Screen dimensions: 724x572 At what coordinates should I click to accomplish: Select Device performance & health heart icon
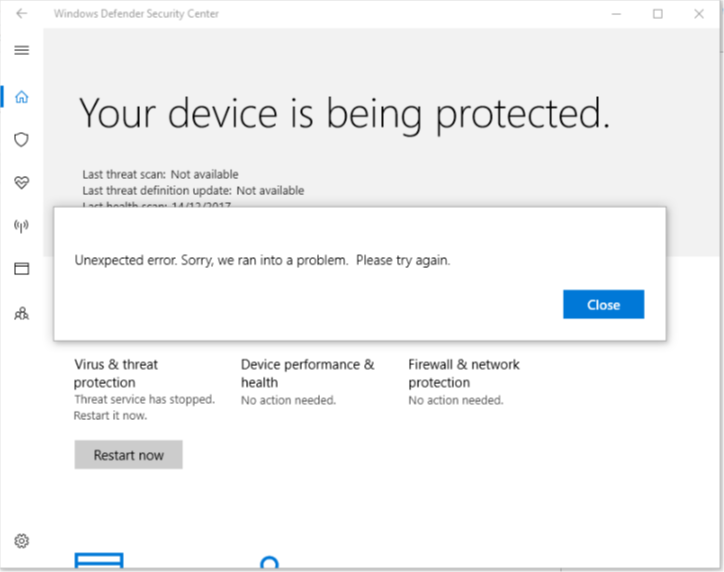pos(22,183)
